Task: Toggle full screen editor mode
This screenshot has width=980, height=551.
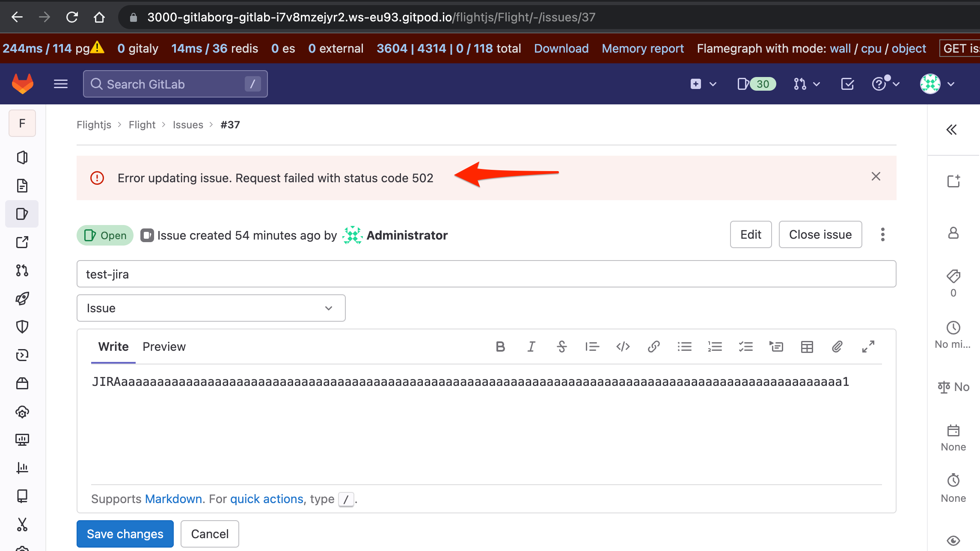Action: (868, 347)
